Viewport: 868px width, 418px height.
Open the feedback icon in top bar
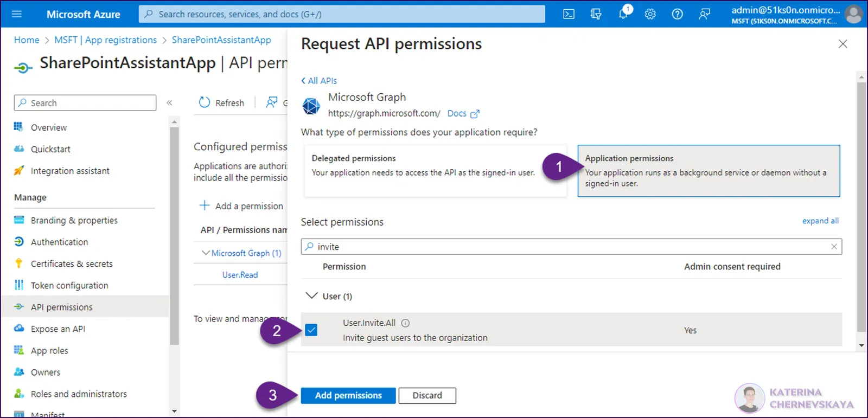tap(704, 14)
